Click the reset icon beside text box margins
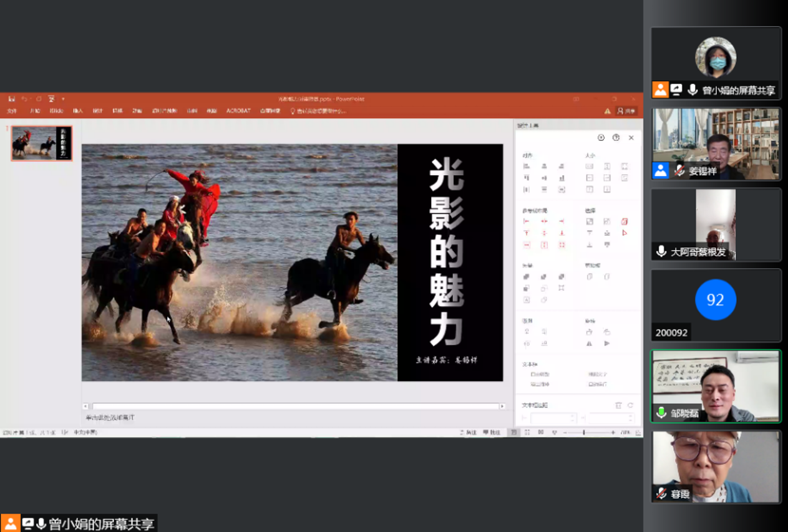Screen dimensions: 788x532 (x=630, y=405)
